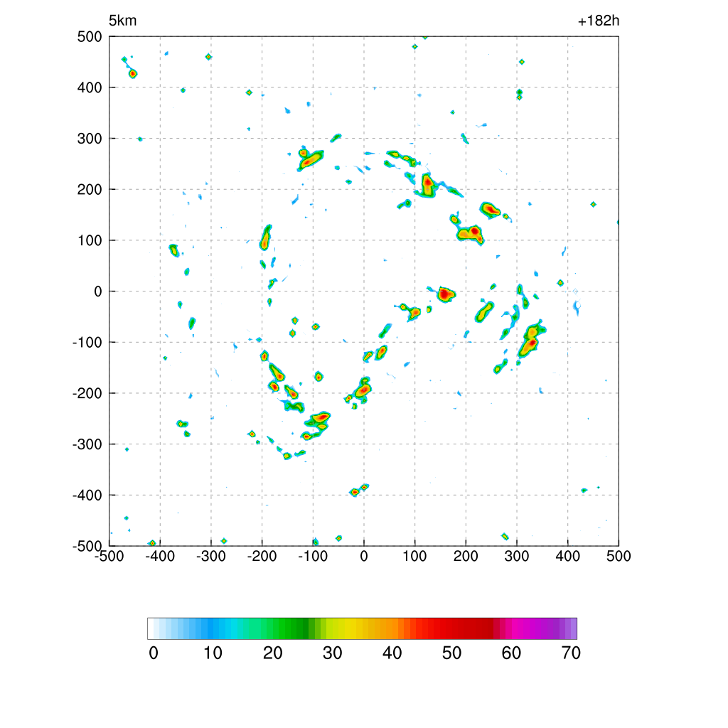Click the x-axis tick label 200
The height and width of the screenshot is (728, 728).
pos(466,556)
